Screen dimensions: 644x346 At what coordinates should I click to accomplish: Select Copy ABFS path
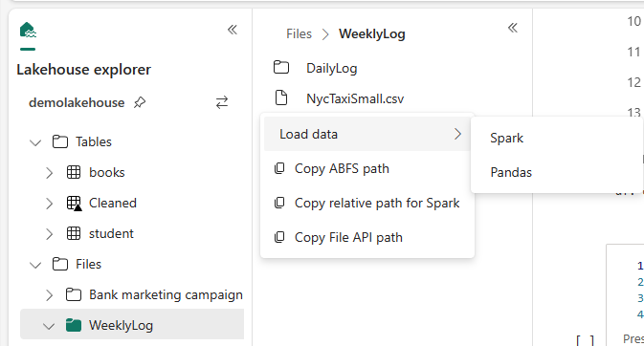(367, 168)
